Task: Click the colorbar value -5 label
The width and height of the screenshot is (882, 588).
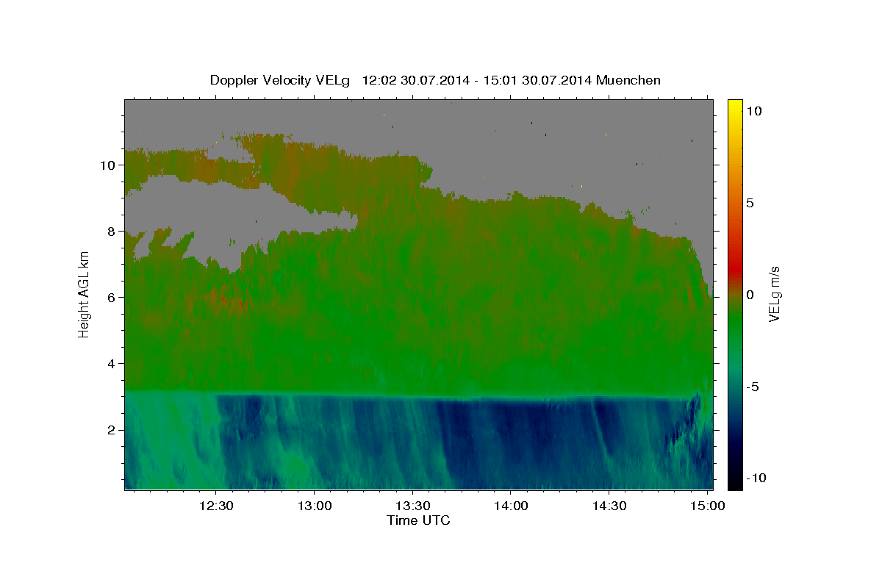Action: click(x=752, y=387)
